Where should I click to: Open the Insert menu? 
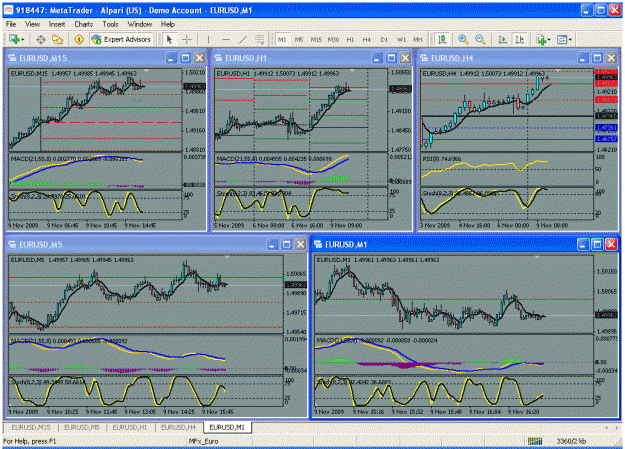tap(57, 24)
